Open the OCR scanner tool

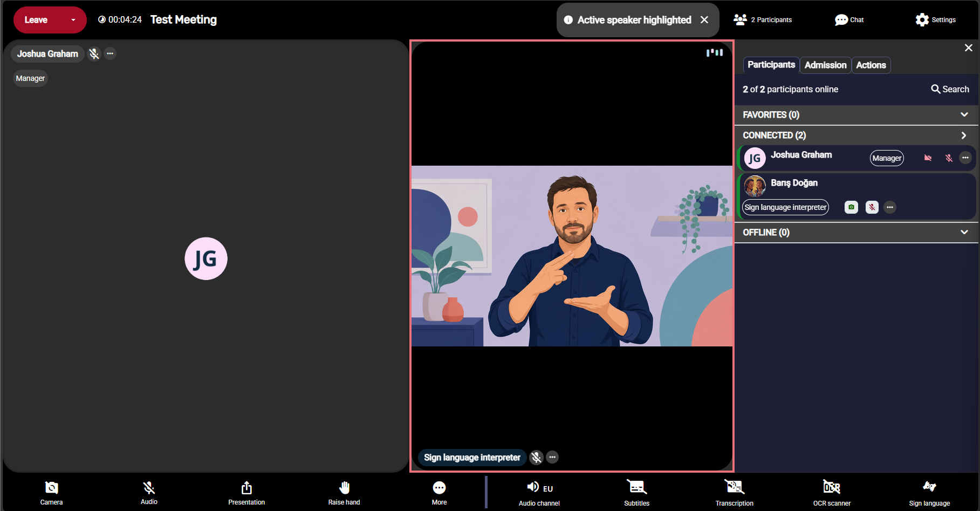832,494
